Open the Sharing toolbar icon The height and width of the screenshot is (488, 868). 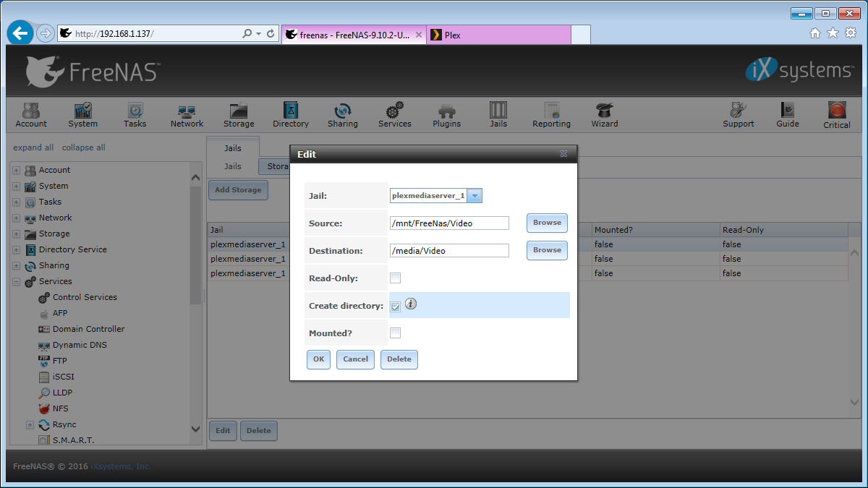343,115
